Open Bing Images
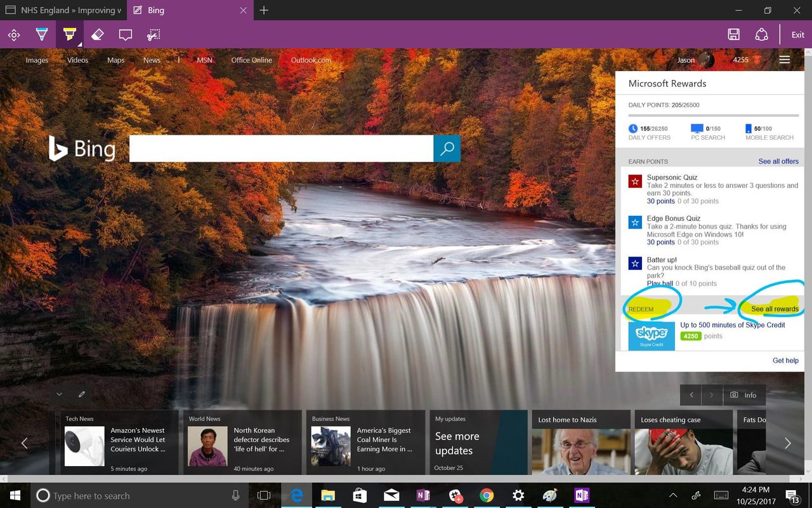This screenshot has height=508, width=812. click(37, 60)
